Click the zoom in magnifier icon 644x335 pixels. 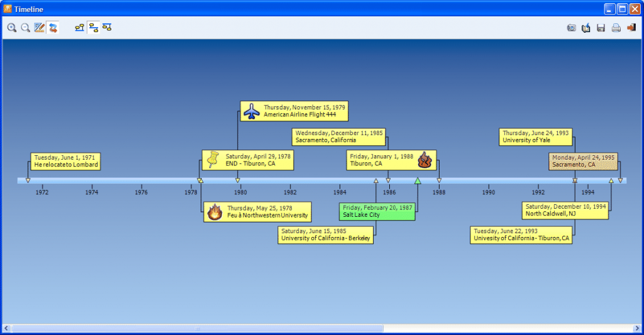click(12, 28)
